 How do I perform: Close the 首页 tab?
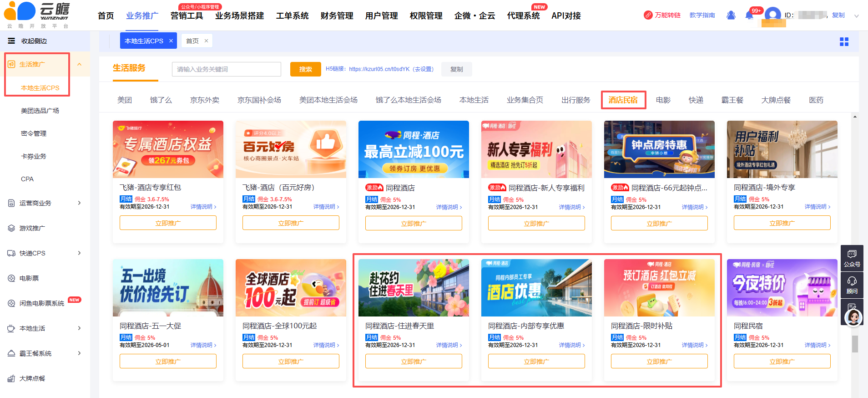point(206,41)
